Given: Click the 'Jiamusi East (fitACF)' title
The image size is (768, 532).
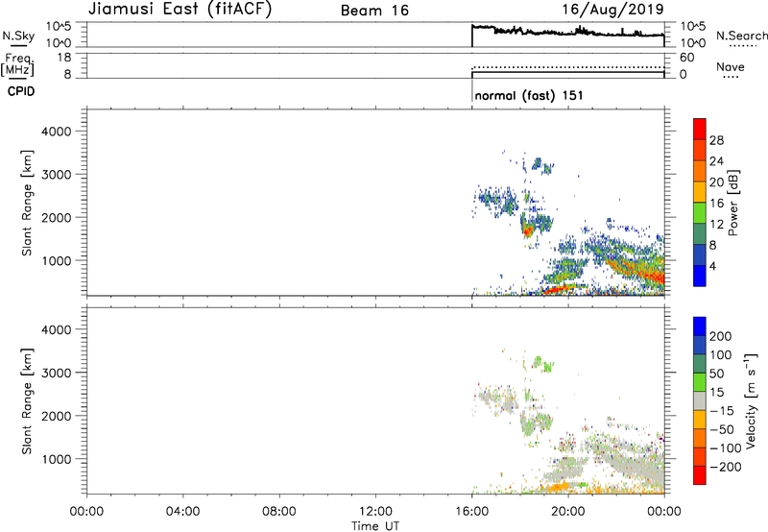Looking at the screenshot, I should (x=180, y=10).
